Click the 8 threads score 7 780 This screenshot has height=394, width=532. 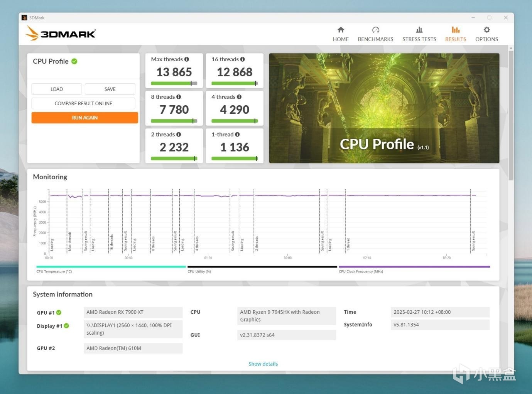point(174,109)
